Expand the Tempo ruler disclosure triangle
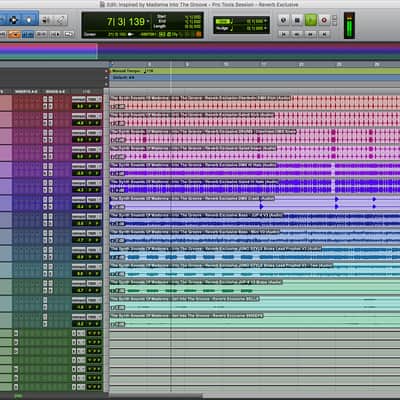The image size is (400, 400). click(107, 71)
